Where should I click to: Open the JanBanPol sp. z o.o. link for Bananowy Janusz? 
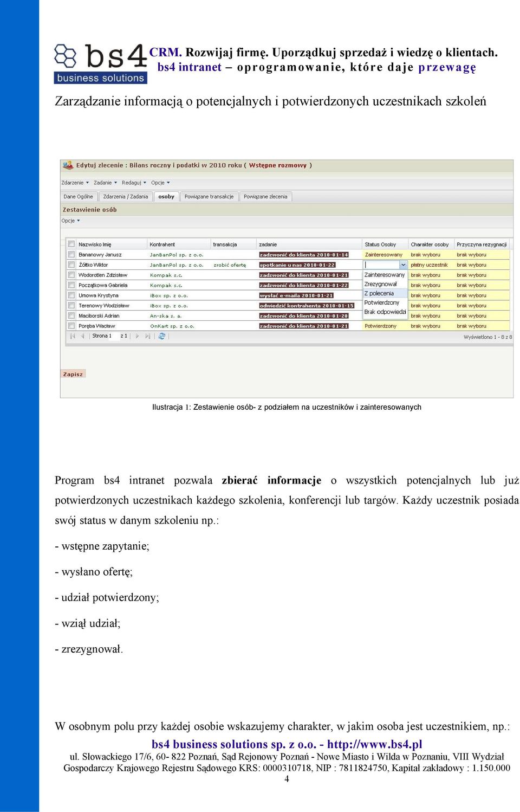point(177,255)
